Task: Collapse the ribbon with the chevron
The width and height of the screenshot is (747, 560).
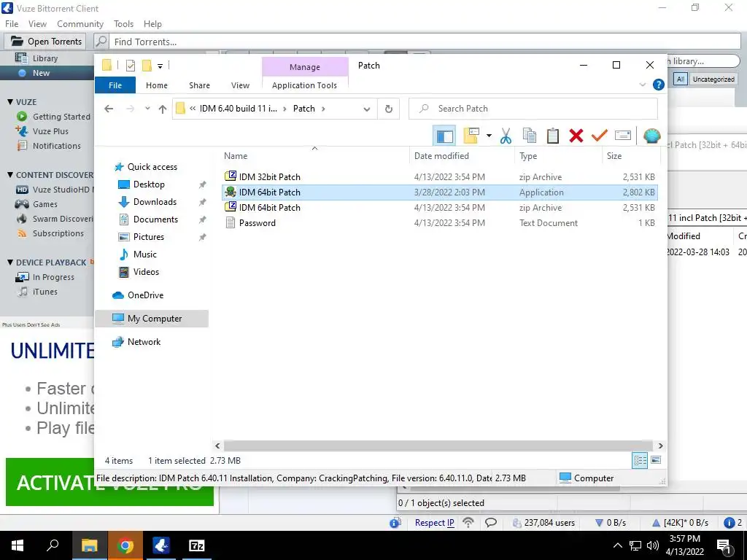Action: pyautogui.click(x=643, y=85)
